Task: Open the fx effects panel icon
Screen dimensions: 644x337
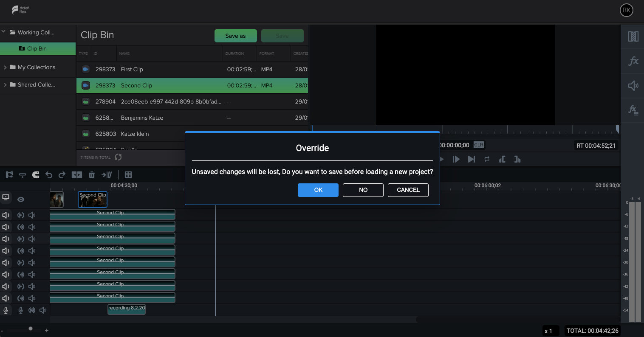Action: click(633, 61)
